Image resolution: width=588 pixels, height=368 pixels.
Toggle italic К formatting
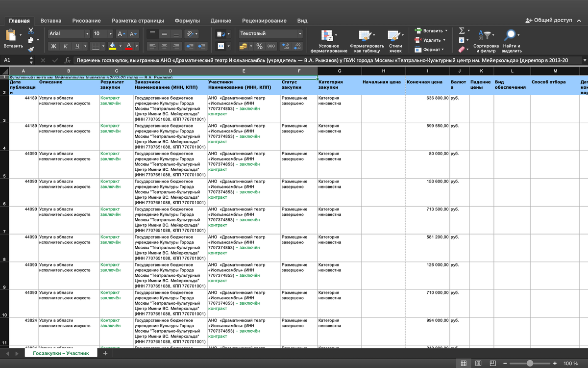tap(65, 46)
